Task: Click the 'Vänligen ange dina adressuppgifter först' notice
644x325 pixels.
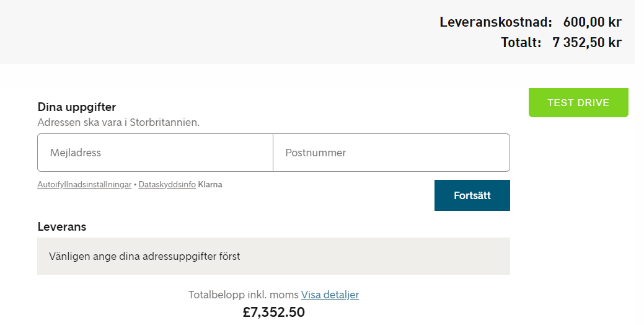Action: click(x=144, y=256)
